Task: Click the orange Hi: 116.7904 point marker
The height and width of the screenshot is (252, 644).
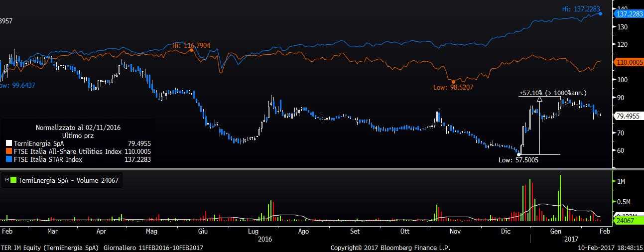Action: coord(192,50)
